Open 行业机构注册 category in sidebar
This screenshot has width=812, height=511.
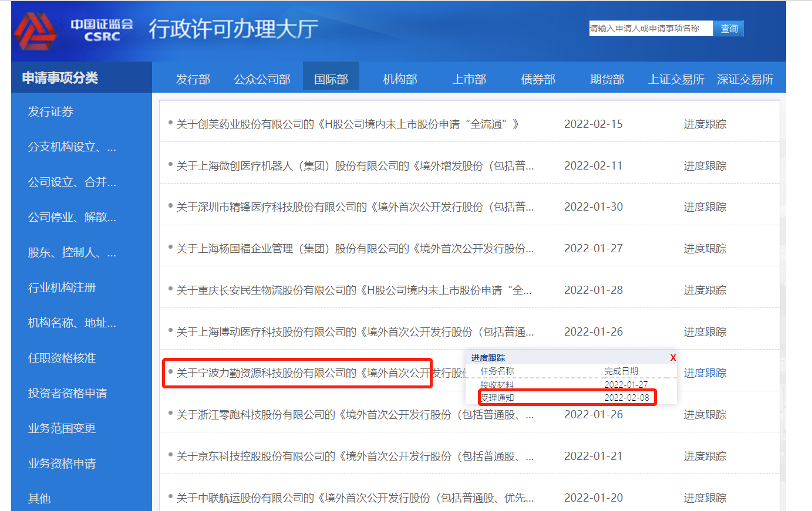coord(62,287)
